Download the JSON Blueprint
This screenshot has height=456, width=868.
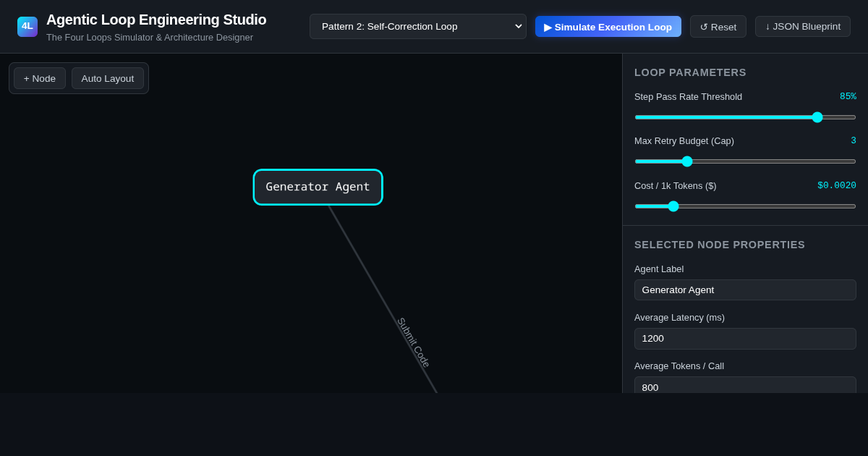tap(803, 27)
